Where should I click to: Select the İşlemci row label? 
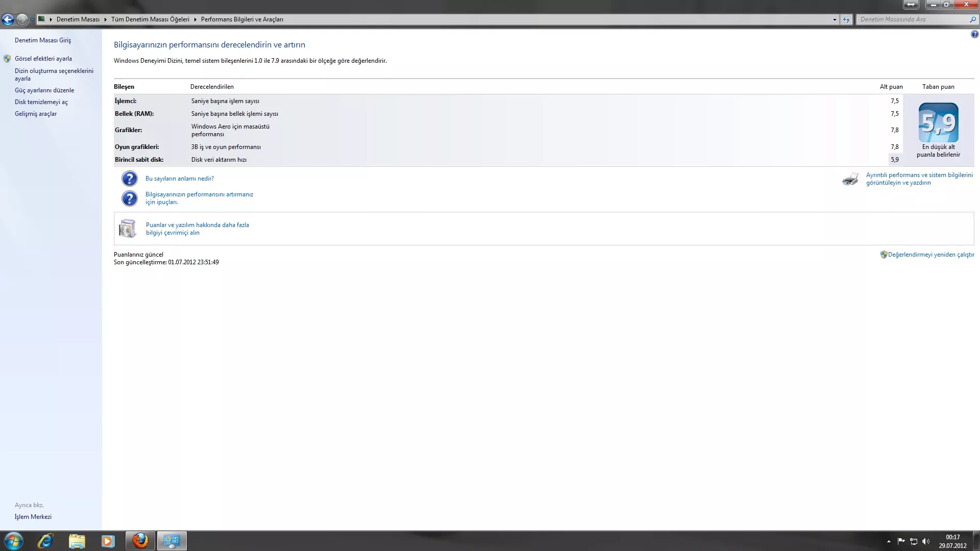(126, 101)
